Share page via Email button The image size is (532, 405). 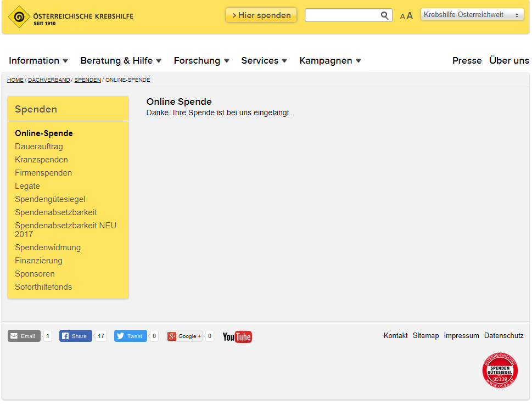pyautogui.click(x=24, y=336)
